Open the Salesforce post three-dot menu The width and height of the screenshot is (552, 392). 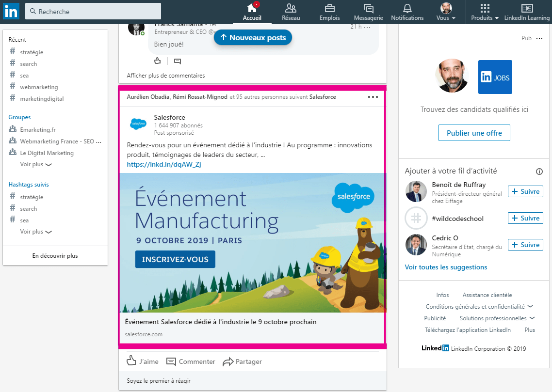373,97
